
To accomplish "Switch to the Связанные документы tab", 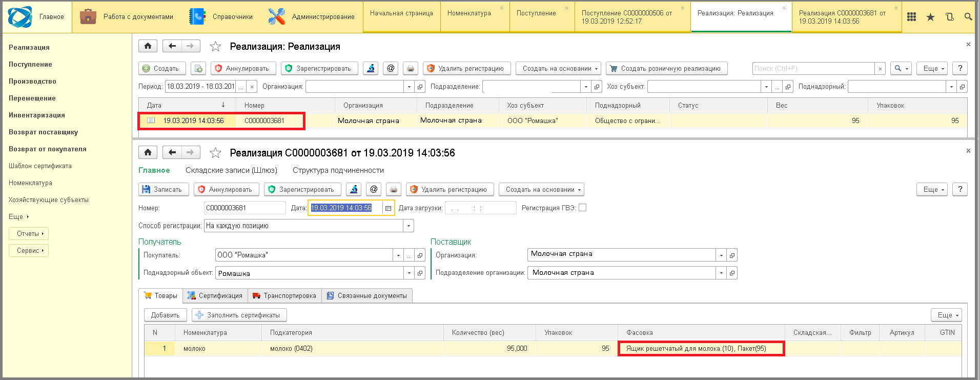I will (367, 296).
